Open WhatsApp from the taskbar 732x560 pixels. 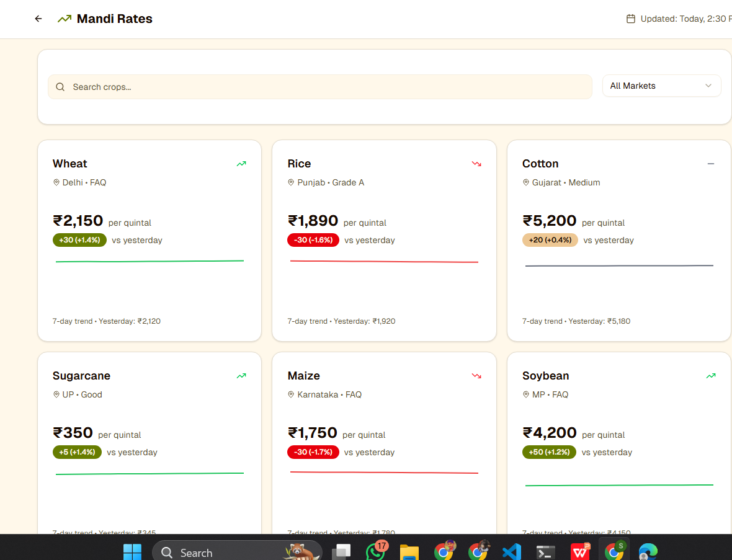click(375, 551)
